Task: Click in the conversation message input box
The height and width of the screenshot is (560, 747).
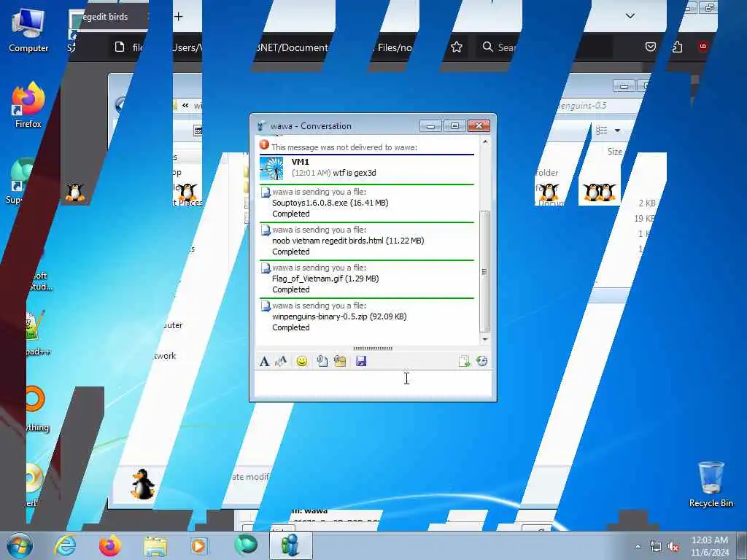Action: pyautogui.click(x=373, y=384)
